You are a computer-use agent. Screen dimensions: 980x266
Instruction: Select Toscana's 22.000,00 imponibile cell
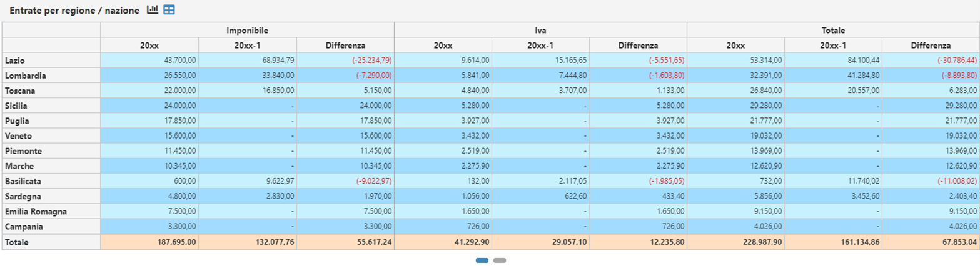click(x=178, y=91)
